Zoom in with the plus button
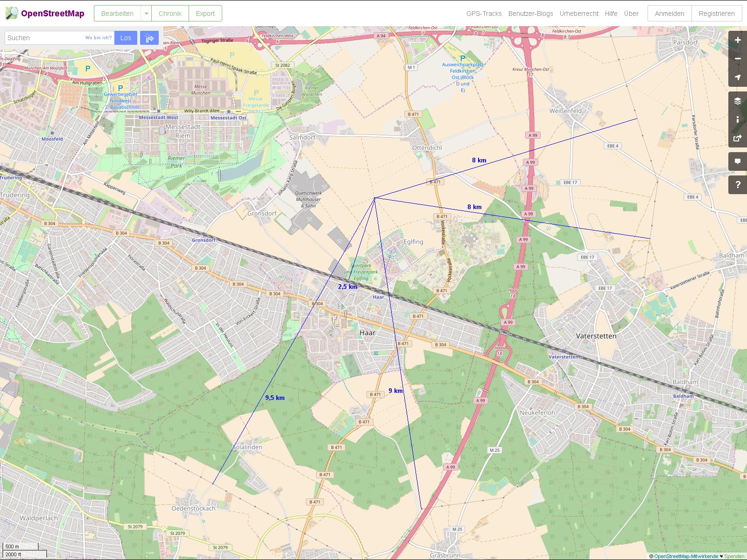Screen dimensions: 747x560 [738, 40]
